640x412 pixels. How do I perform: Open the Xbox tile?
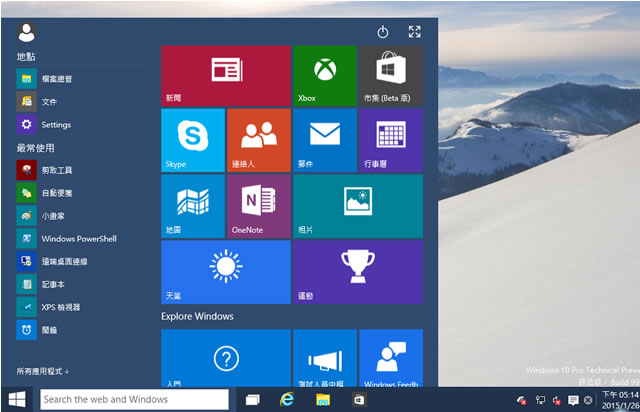324,76
